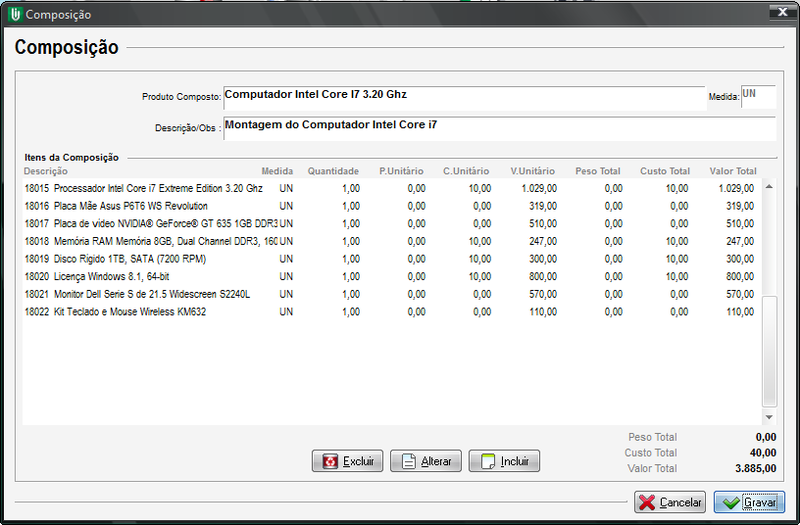
Task: Click Gravar to save the composition
Action: click(x=749, y=502)
